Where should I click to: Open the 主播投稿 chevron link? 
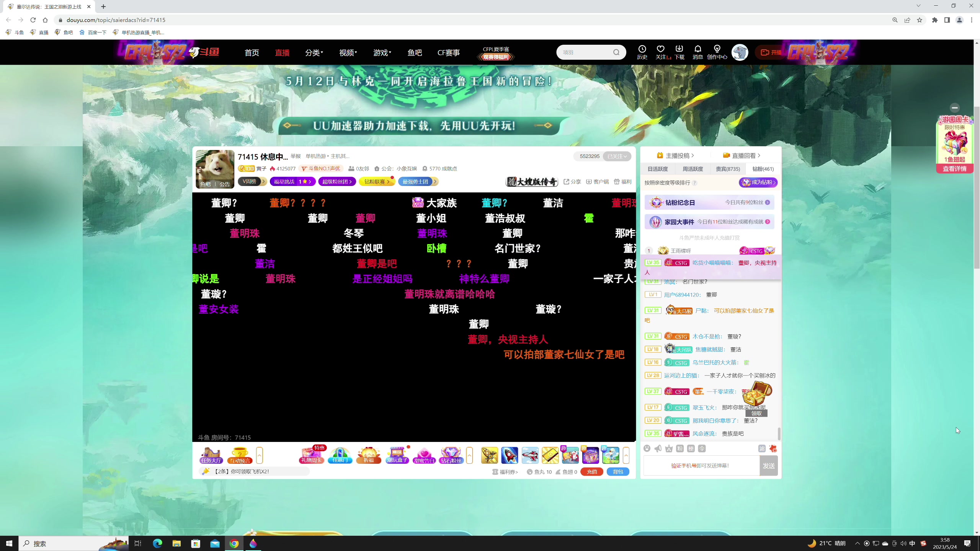click(x=676, y=155)
